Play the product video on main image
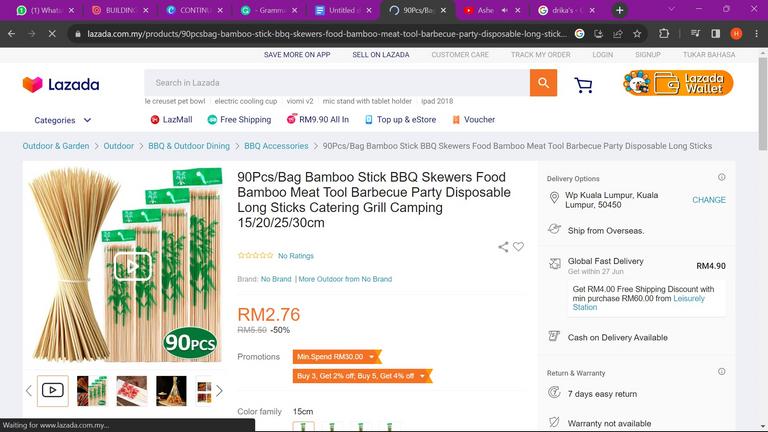The image size is (768, 432). tap(132, 266)
